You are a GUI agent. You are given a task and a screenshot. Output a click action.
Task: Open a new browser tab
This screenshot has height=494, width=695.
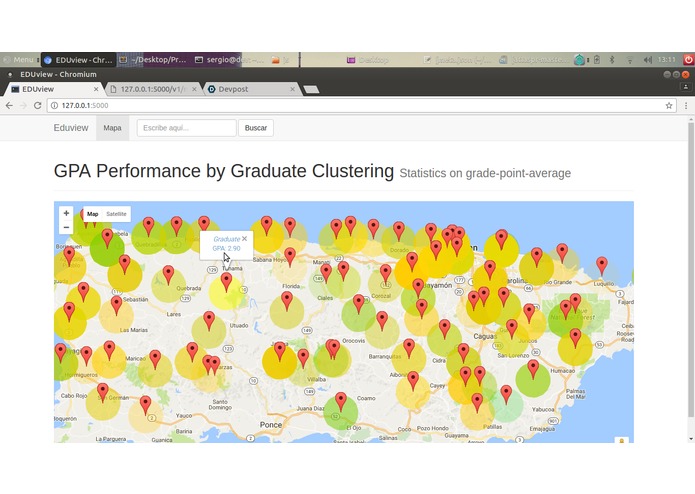311,89
